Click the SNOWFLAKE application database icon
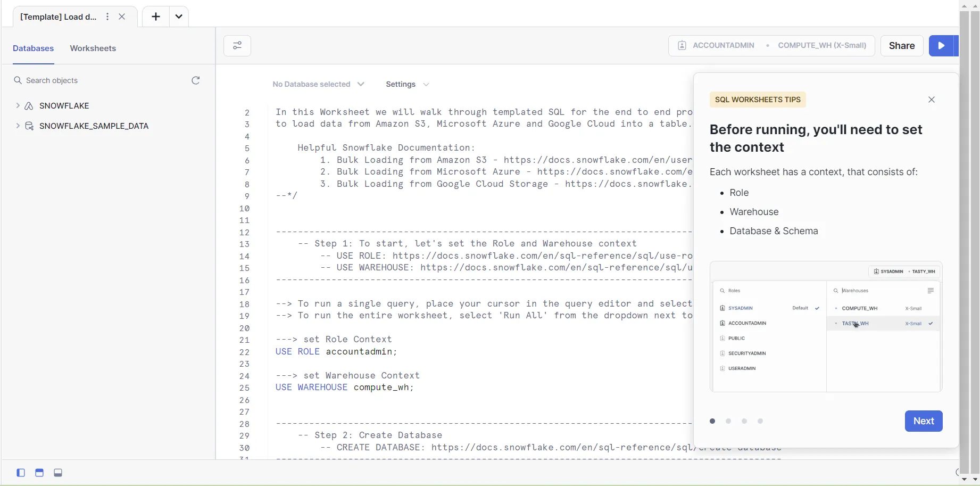Image resolution: width=980 pixels, height=486 pixels. point(29,106)
